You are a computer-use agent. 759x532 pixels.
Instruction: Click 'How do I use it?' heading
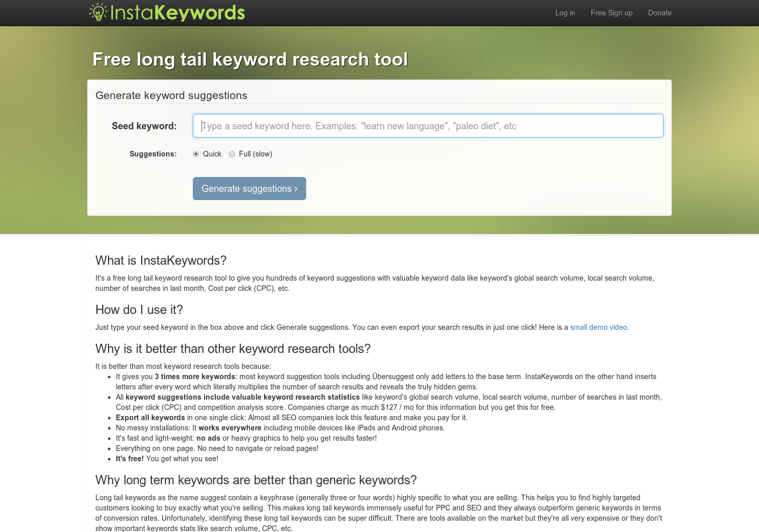[139, 310]
